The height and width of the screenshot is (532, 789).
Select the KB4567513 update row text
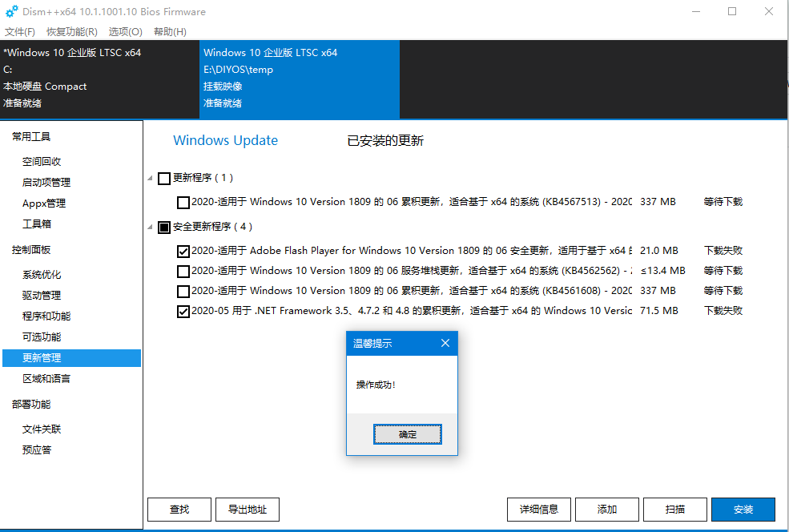coord(412,202)
